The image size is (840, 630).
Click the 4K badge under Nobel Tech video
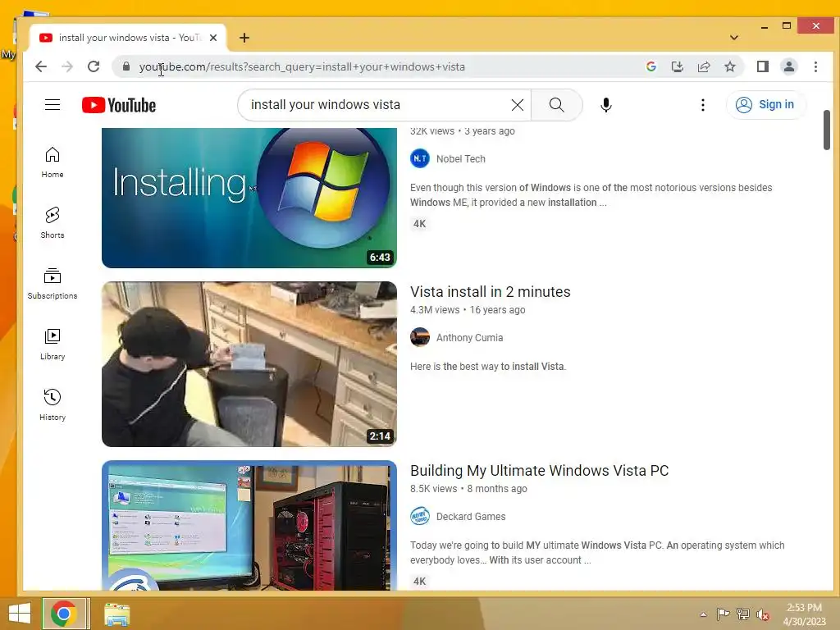point(419,224)
